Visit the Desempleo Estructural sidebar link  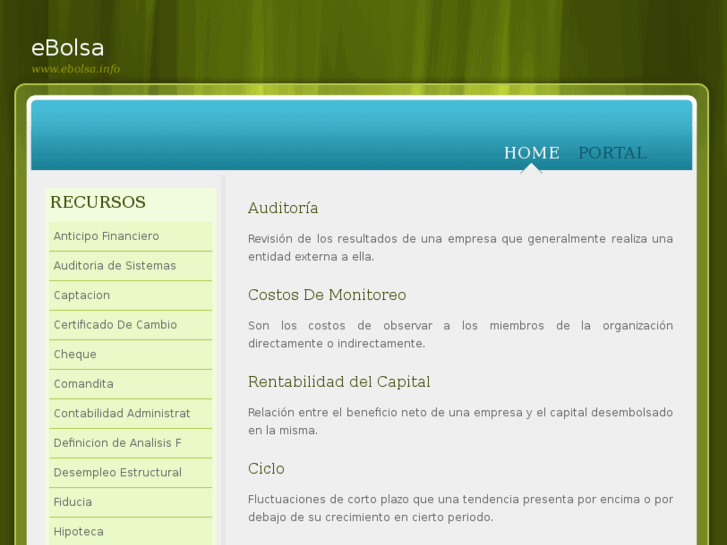pyautogui.click(x=117, y=473)
